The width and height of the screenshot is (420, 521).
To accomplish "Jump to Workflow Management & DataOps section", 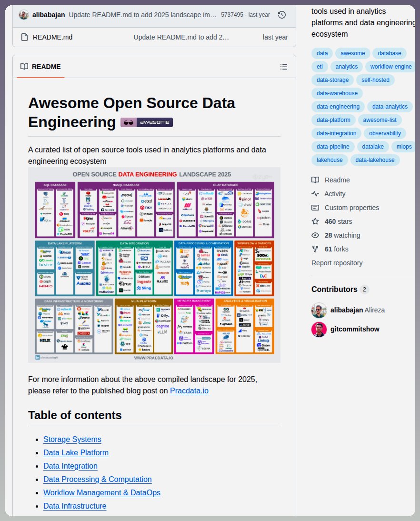I will pos(102,492).
